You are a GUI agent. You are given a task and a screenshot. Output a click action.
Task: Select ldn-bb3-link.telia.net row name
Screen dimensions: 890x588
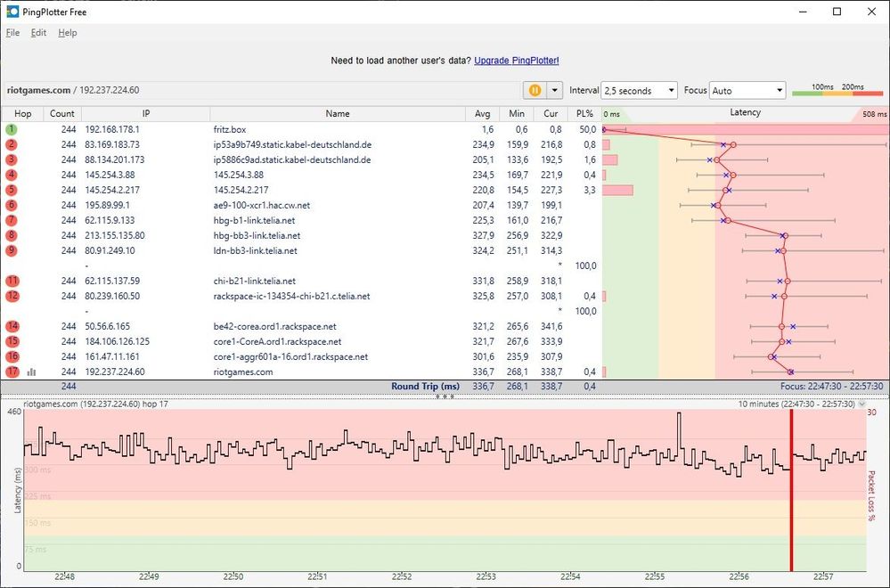click(x=256, y=250)
